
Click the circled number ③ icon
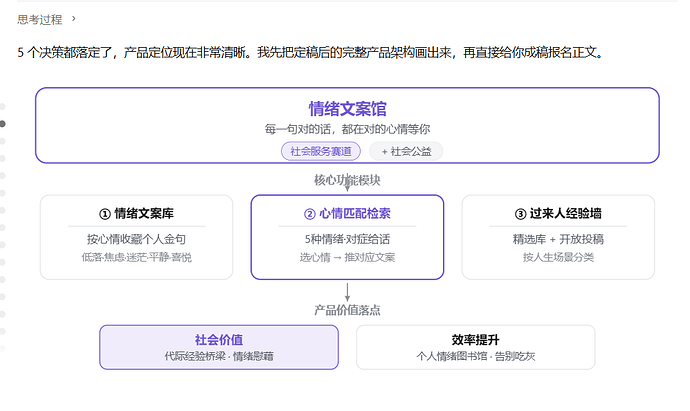(521, 214)
